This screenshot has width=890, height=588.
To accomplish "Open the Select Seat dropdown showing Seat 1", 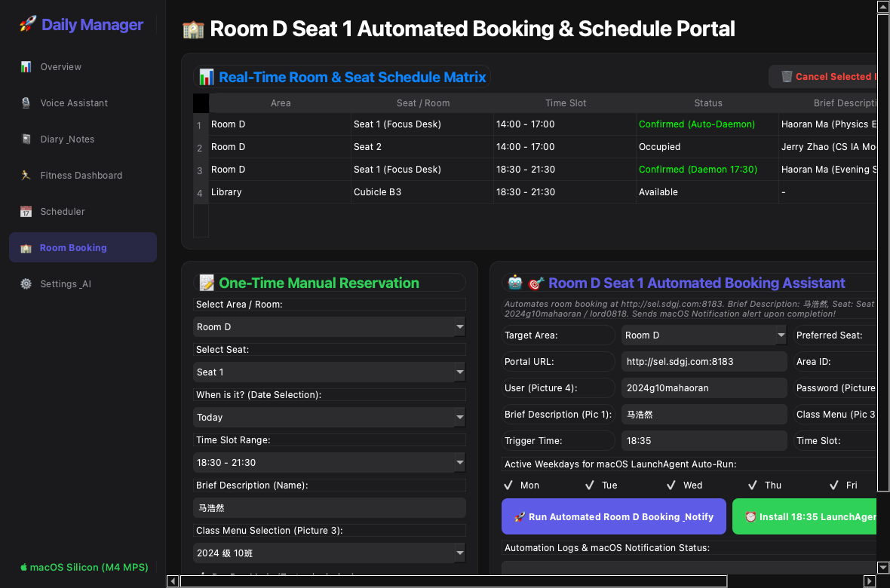I will (329, 372).
